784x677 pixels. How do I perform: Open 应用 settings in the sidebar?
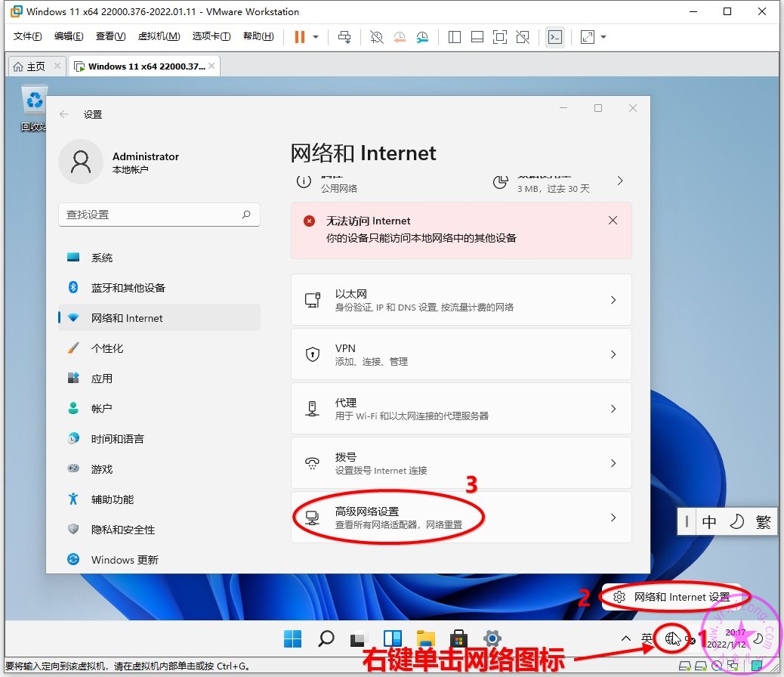[159, 379]
